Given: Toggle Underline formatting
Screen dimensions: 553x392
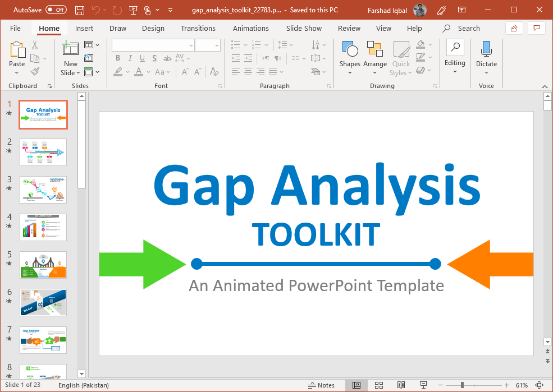Looking at the screenshot, I should 142,58.
